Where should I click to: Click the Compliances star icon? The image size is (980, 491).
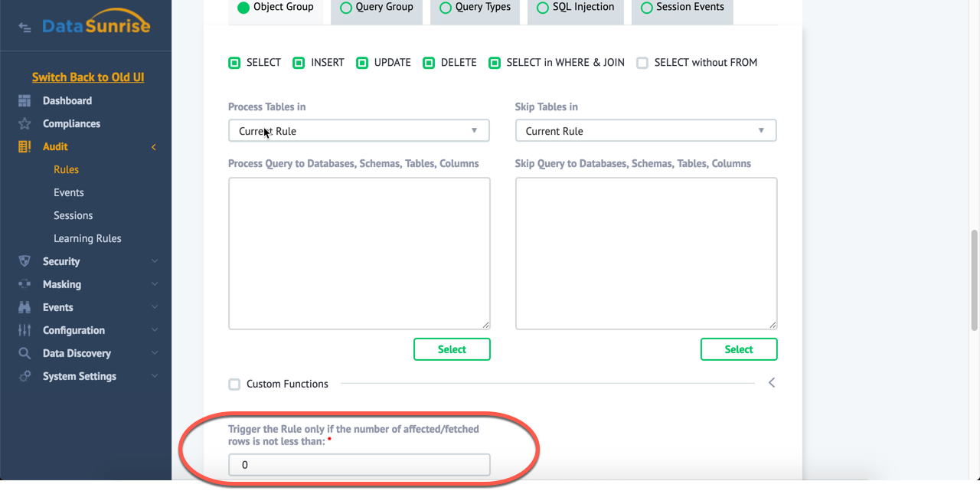(x=24, y=123)
